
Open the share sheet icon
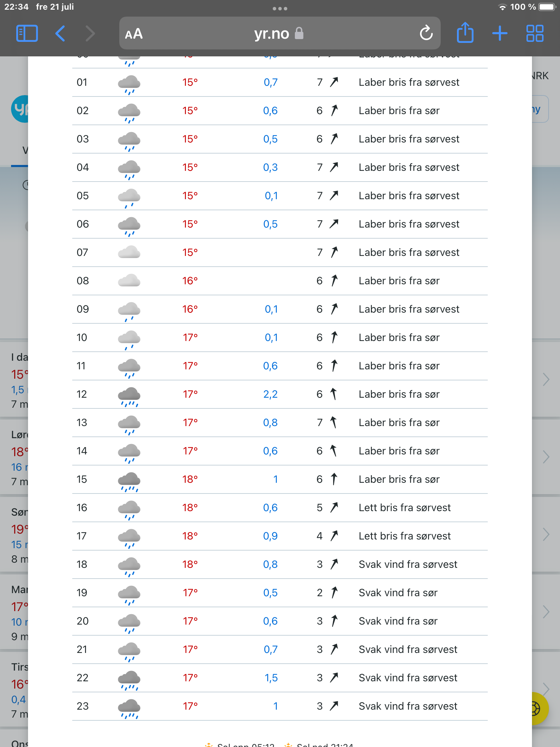coord(465,33)
